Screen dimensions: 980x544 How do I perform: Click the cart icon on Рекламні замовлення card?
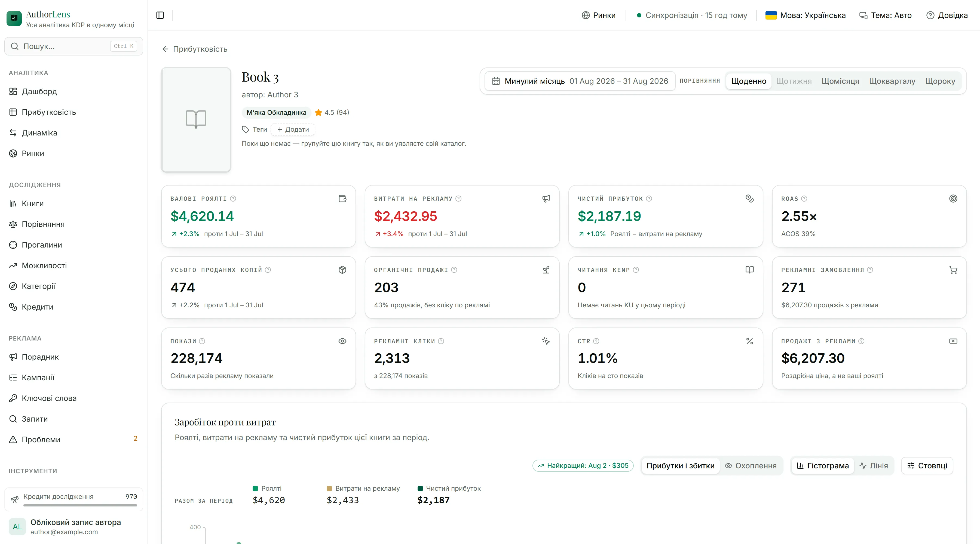click(953, 270)
